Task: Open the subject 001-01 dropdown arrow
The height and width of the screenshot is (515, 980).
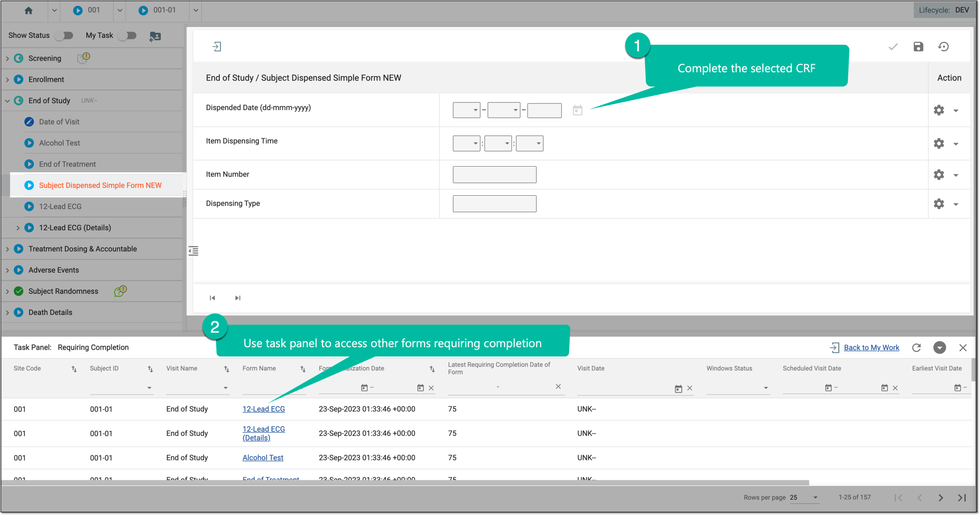Action: click(196, 11)
